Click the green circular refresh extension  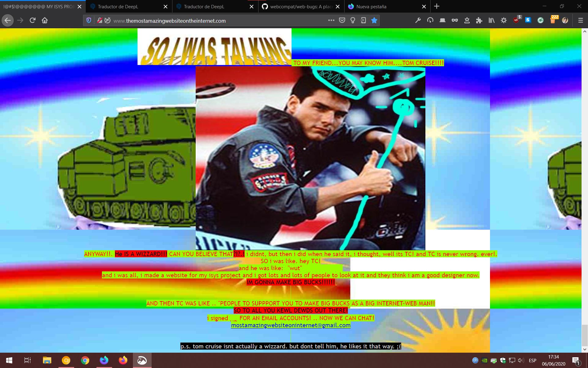[541, 21]
